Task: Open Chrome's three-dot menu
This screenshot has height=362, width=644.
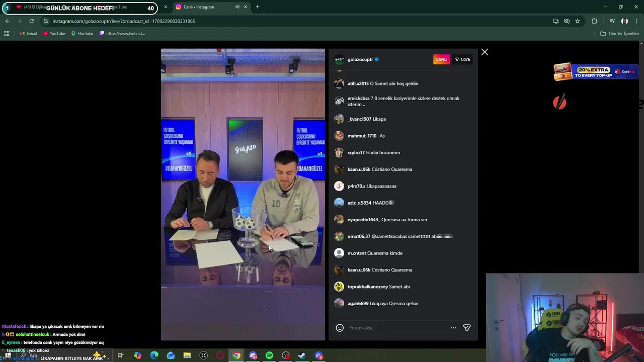Action: tap(636, 21)
